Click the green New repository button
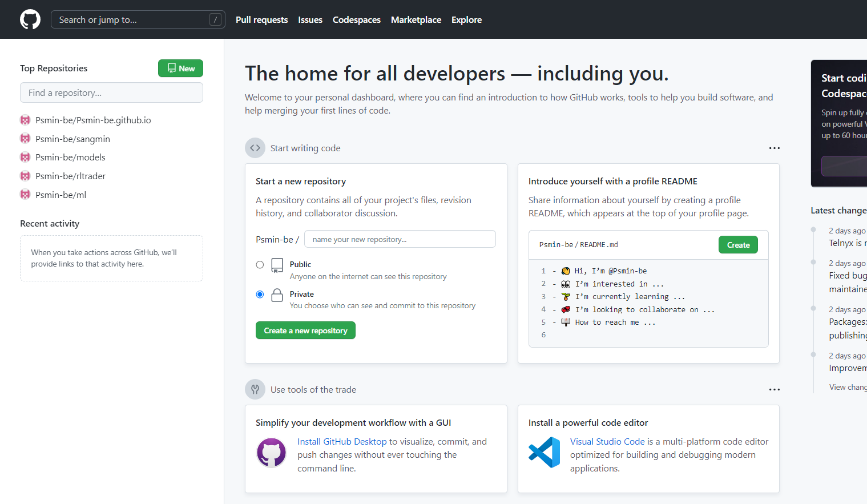The width and height of the screenshot is (867, 504). (x=180, y=68)
